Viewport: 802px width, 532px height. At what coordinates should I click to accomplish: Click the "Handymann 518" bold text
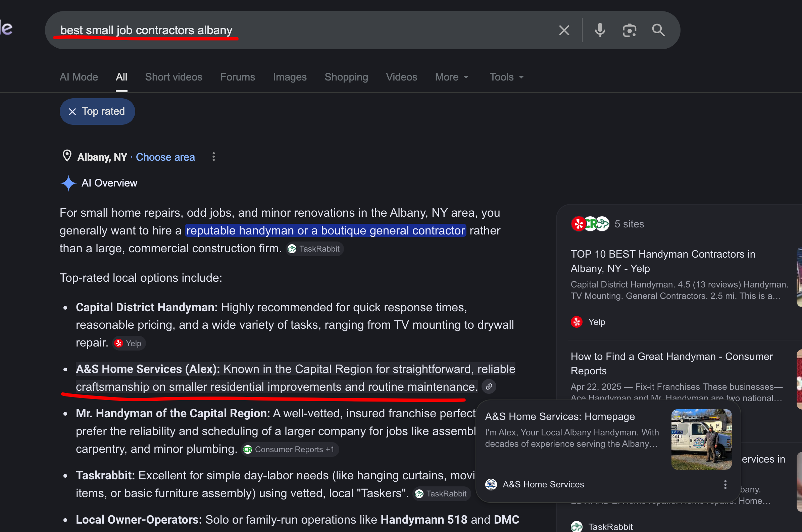point(424,520)
